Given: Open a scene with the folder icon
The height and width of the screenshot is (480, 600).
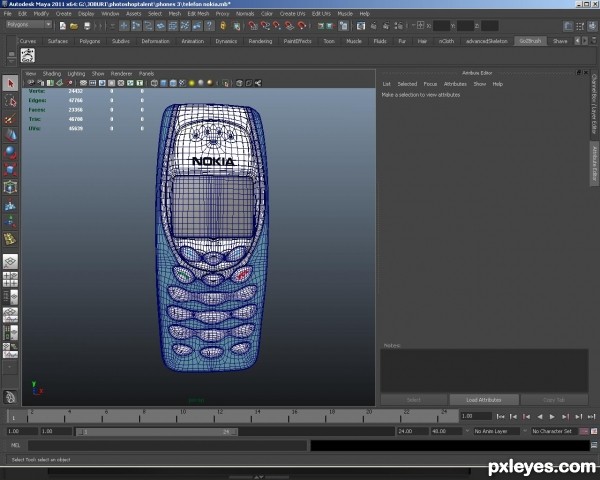Looking at the screenshot, I should [x=74, y=26].
